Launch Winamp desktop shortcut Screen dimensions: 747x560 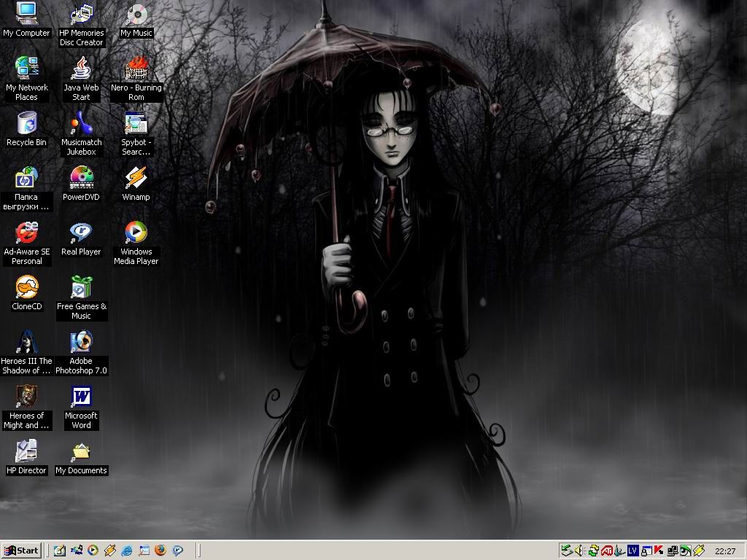coord(136,184)
